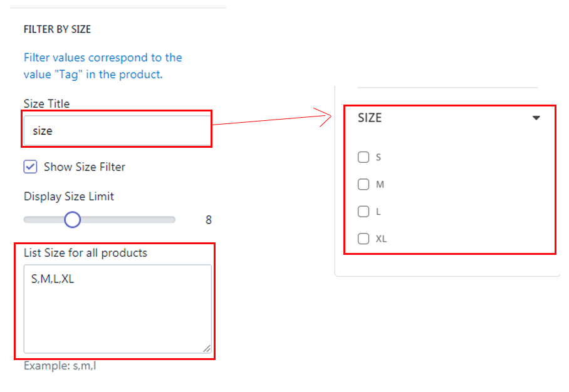Check the XL size checkbox
This screenshot has width=569, height=392.
[x=363, y=238]
